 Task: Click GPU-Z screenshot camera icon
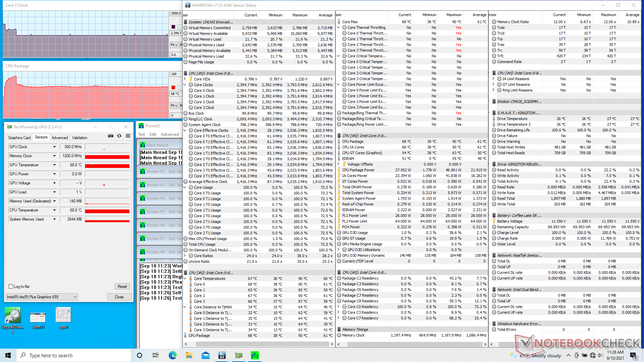[110, 136]
